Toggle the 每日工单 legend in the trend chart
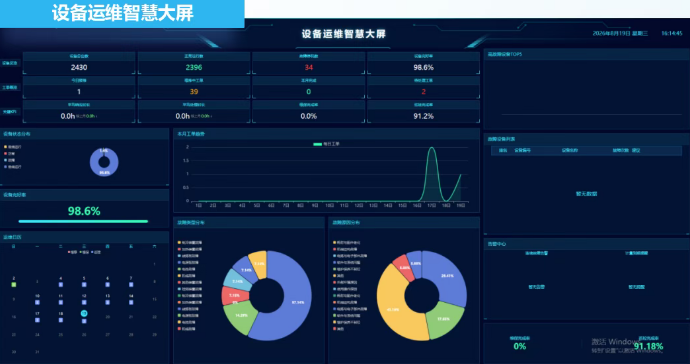The width and height of the screenshot is (690, 364). [x=326, y=144]
